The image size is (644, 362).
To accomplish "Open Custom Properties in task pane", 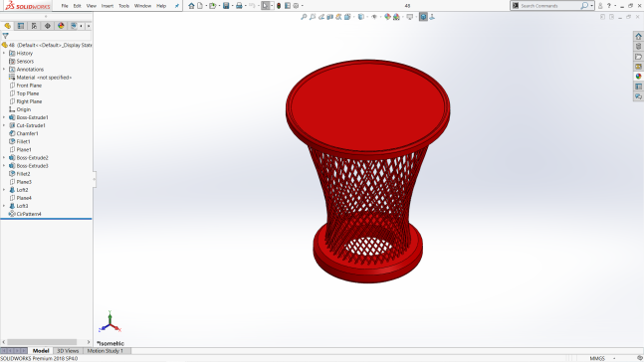I will [638, 87].
